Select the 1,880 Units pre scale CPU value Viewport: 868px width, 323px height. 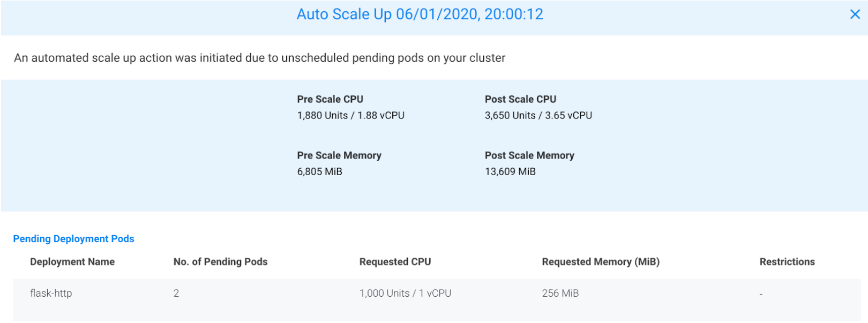tap(350, 115)
